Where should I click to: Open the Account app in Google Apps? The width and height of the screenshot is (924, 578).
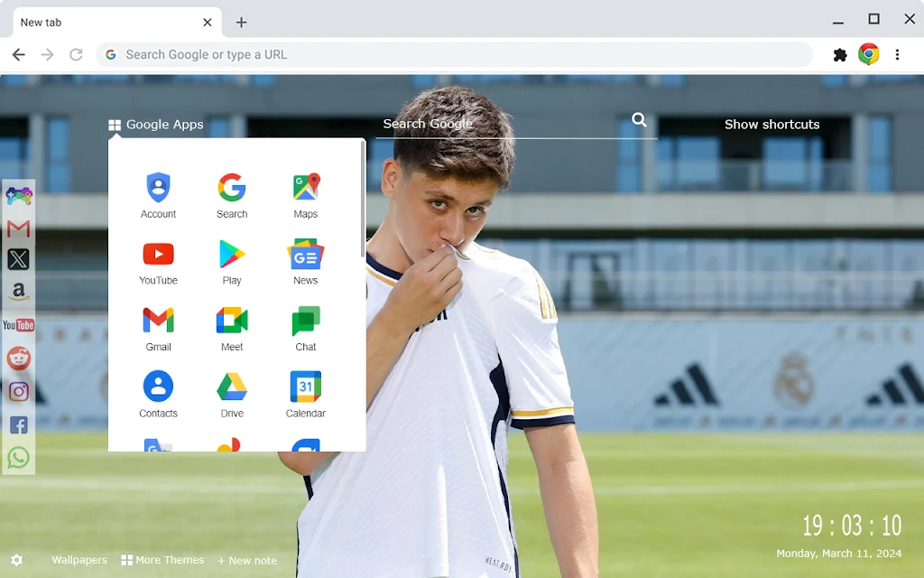[158, 196]
